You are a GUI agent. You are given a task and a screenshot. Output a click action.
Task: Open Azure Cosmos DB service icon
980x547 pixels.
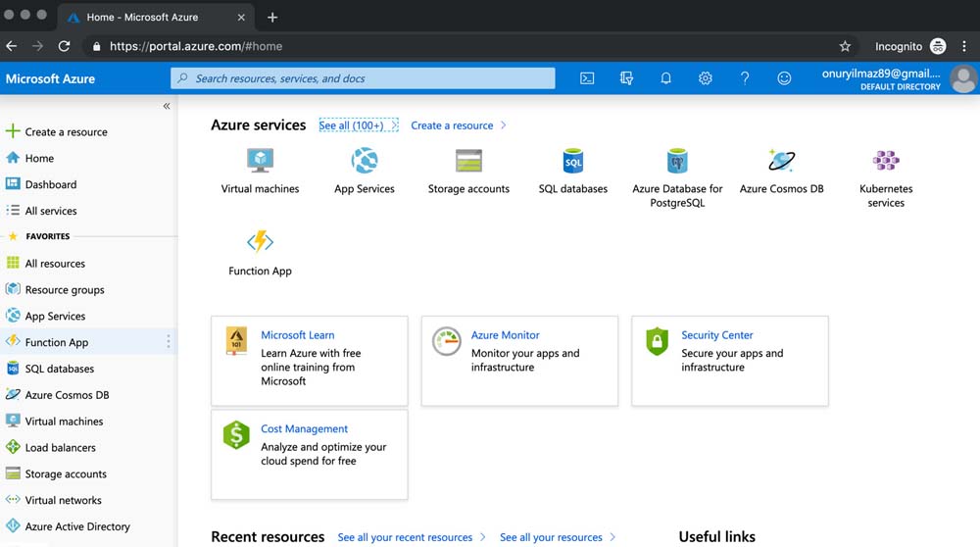781,161
